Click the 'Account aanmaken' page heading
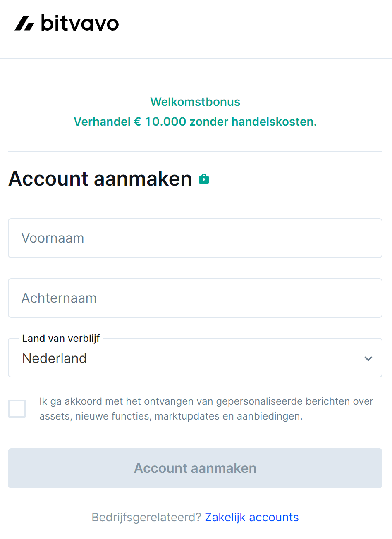Viewport: 392px width, 539px height. tap(99, 179)
